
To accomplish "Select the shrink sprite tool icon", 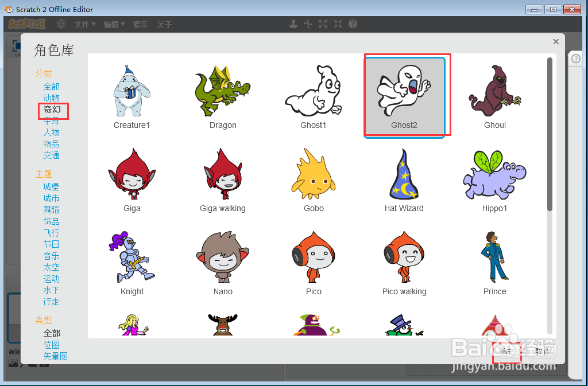I will 338,24.
